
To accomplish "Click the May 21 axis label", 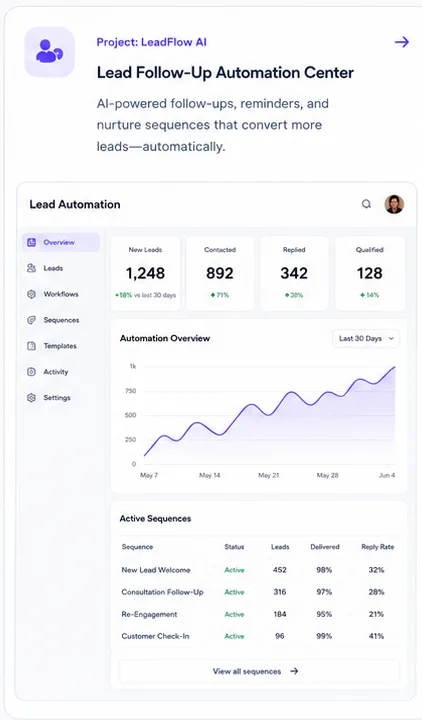I will (x=269, y=475).
